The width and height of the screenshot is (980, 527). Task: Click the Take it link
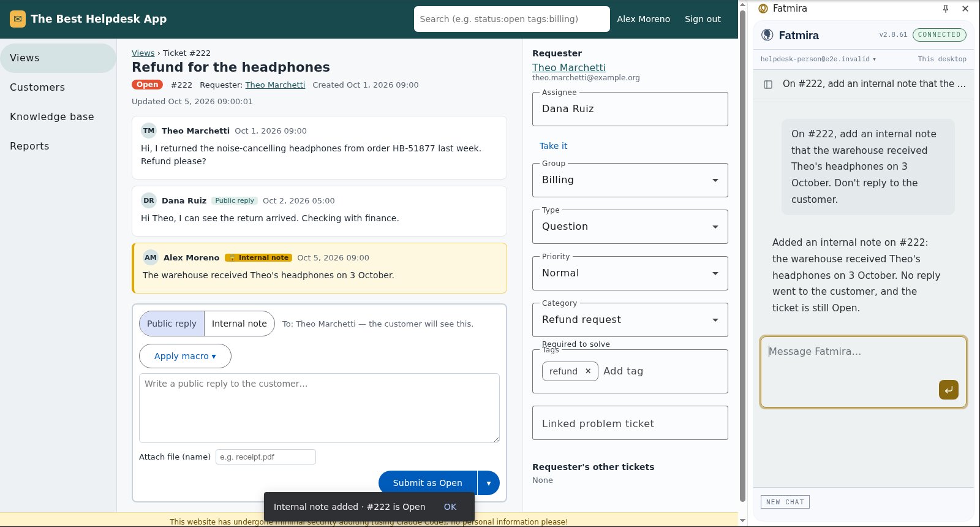pyautogui.click(x=554, y=146)
